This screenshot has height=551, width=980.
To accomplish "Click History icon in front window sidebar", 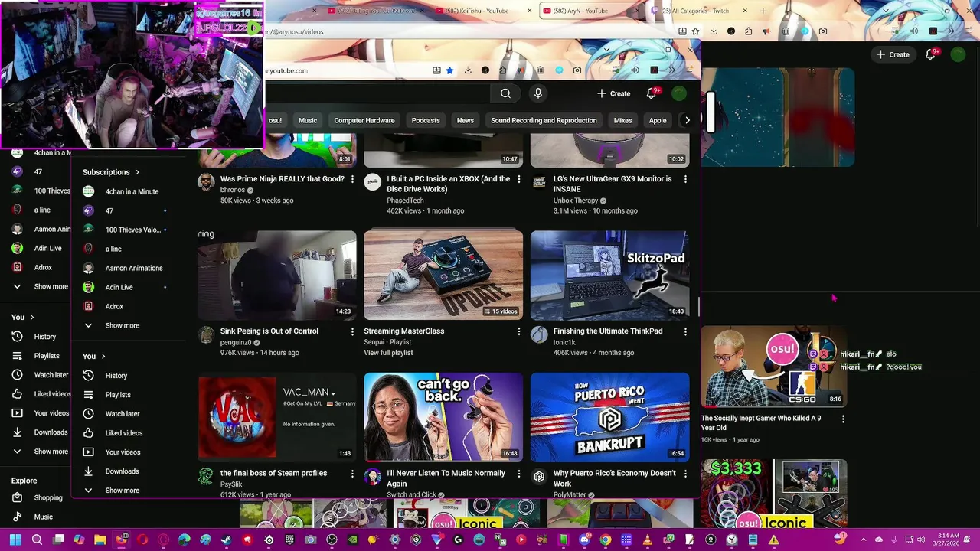I will tap(88, 376).
